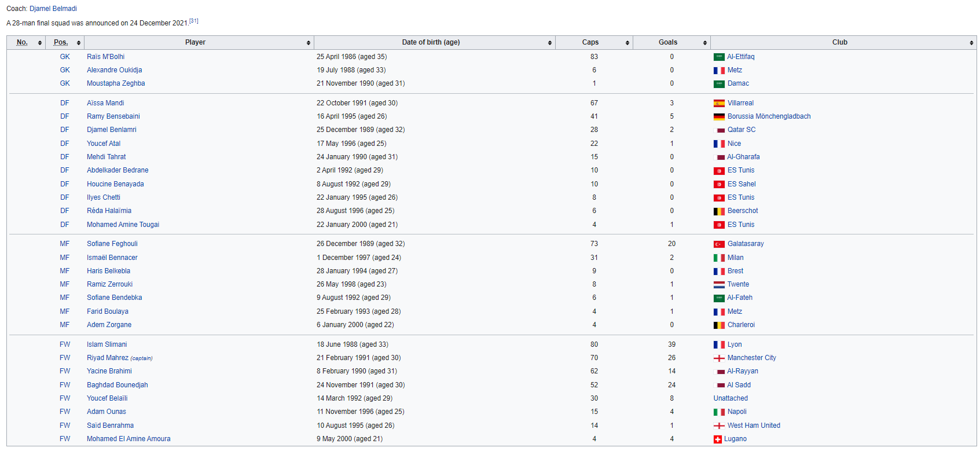Image resolution: width=980 pixels, height=451 pixels.
Task: Open FW position link for Yacine Brahimi
Action: 65,371
